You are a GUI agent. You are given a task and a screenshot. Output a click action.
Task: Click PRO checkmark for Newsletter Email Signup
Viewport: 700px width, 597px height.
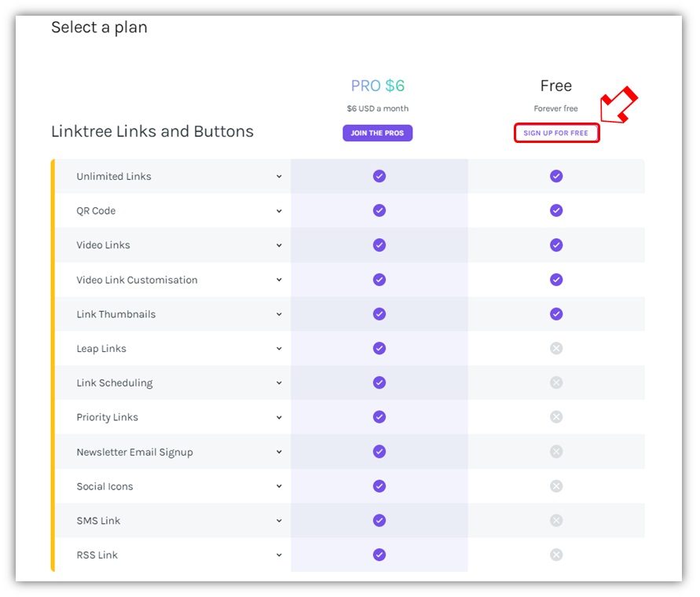[x=379, y=452]
